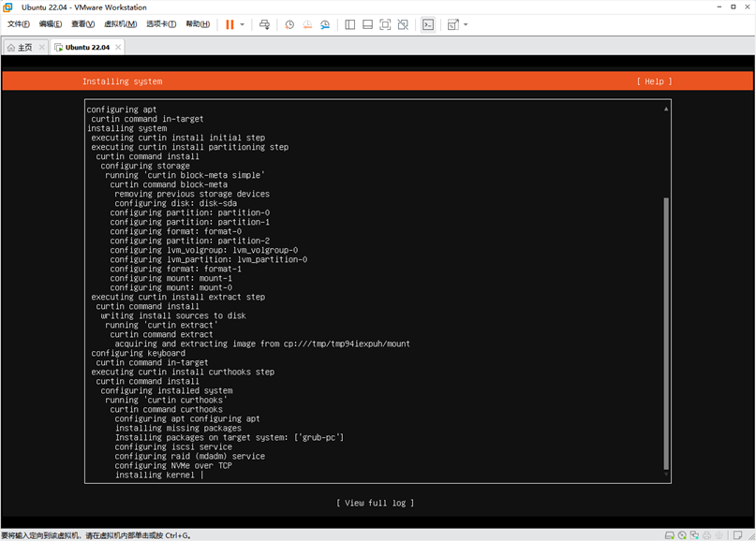Image resolution: width=756 pixels, height=541 pixels.
Task: Click the CD/DVD drive status icon
Action: click(682, 535)
